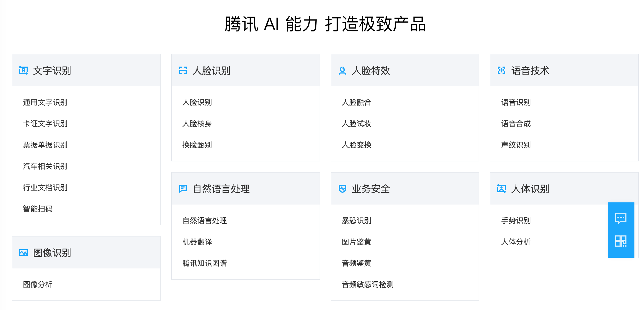Open 卡证文字识别 link
The height and width of the screenshot is (310, 644).
pos(45,124)
